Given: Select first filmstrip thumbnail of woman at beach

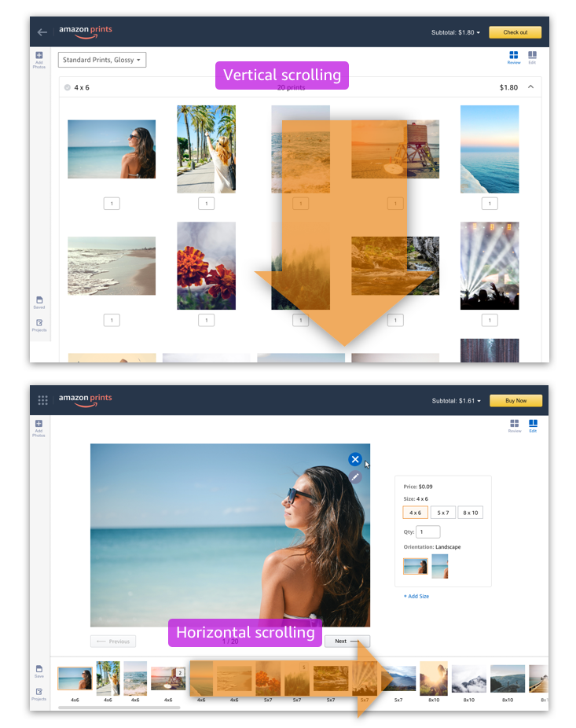Looking at the screenshot, I should tap(75, 678).
